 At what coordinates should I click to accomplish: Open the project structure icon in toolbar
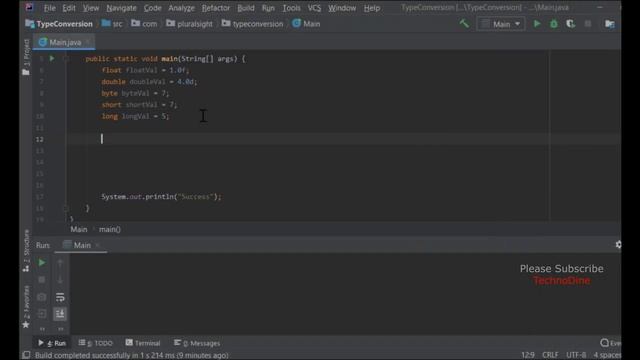(x=610, y=24)
